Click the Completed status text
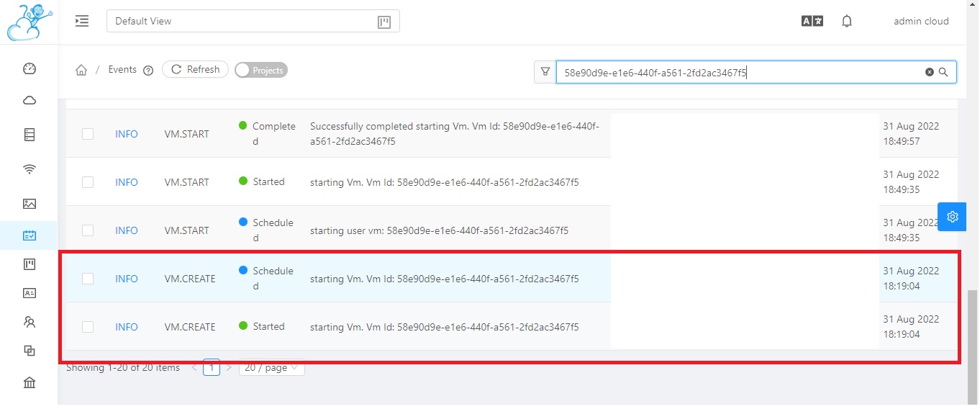Image resolution: width=980 pixels, height=409 pixels. pyautogui.click(x=274, y=134)
